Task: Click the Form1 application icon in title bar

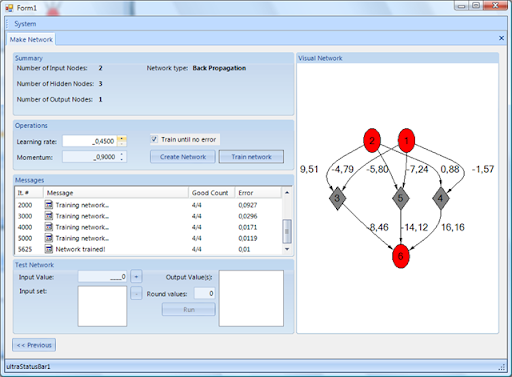Action: click(x=9, y=7)
